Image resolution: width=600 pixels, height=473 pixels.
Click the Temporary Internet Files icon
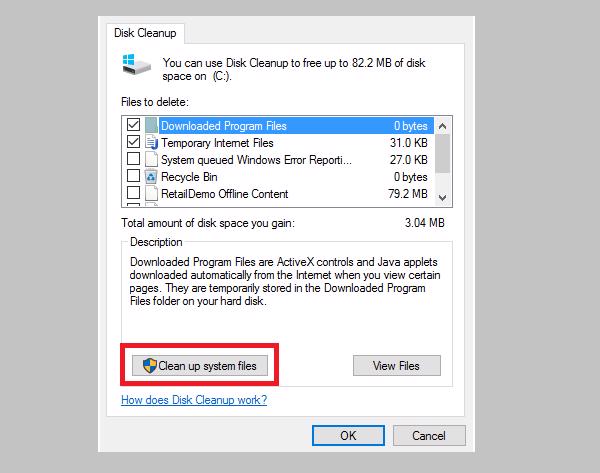[152, 143]
